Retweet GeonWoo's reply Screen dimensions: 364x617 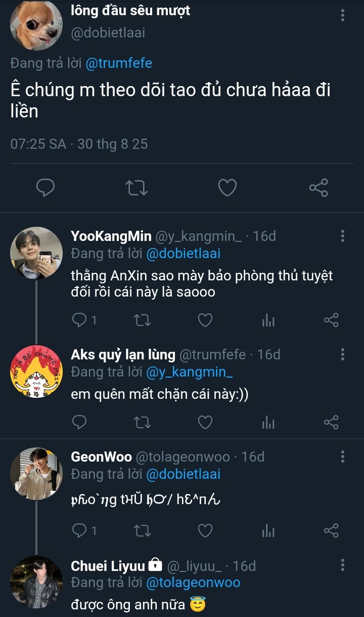(x=142, y=530)
